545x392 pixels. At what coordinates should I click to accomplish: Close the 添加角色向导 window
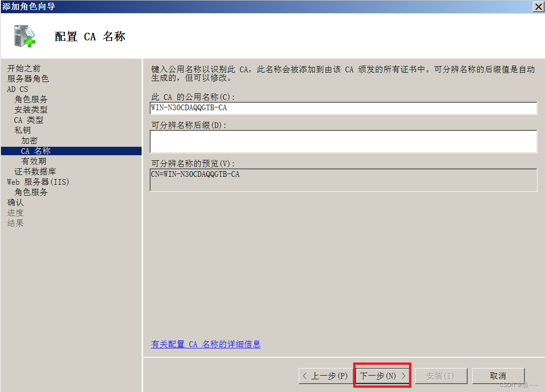538,7
